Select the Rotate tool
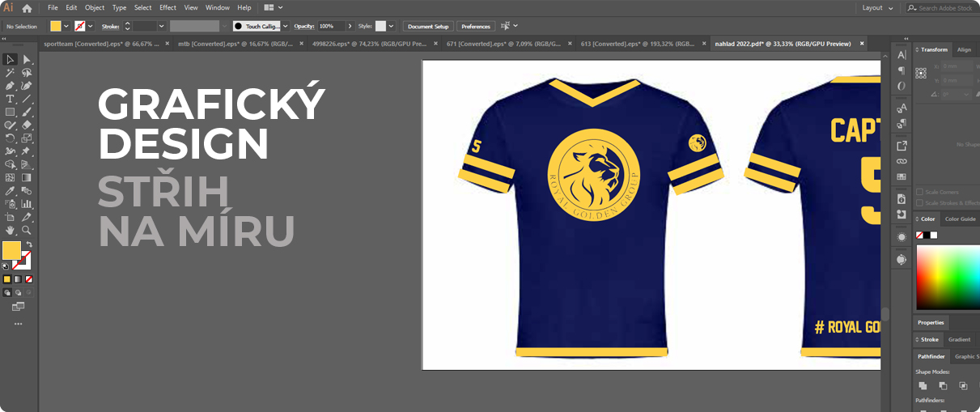 (10, 138)
